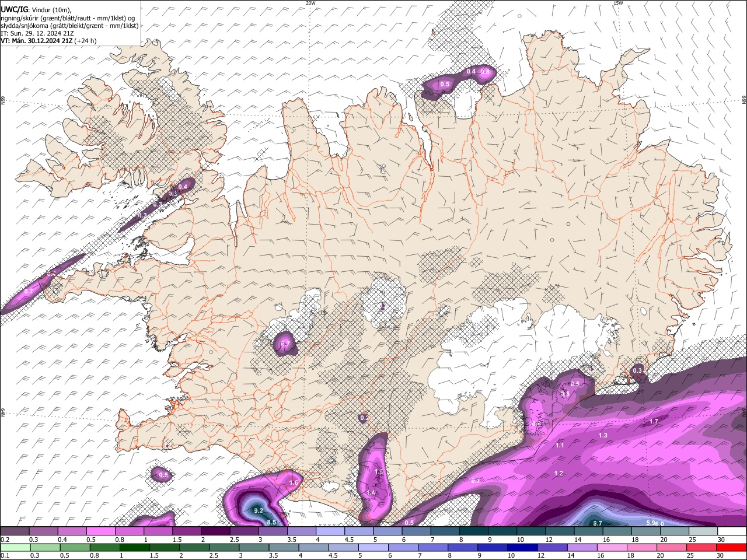
Task: Pick the 7 periwinkle swatch in lower legend row
Action: [x=433, y=547]
